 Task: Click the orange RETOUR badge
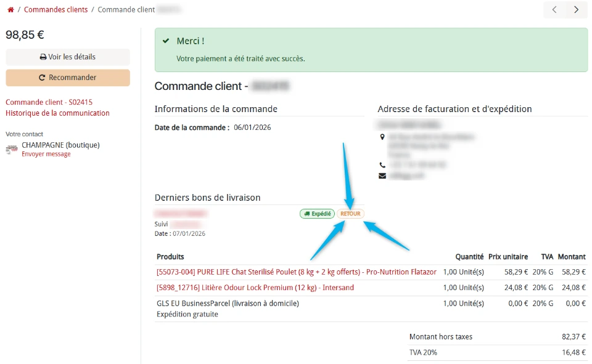click(350, 214)
